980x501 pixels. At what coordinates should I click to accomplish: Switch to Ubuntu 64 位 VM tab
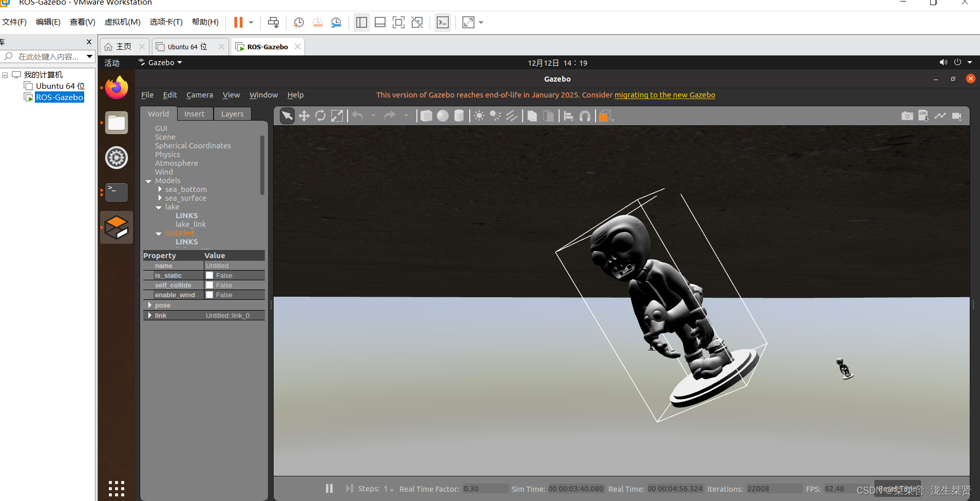coord(187,47)
